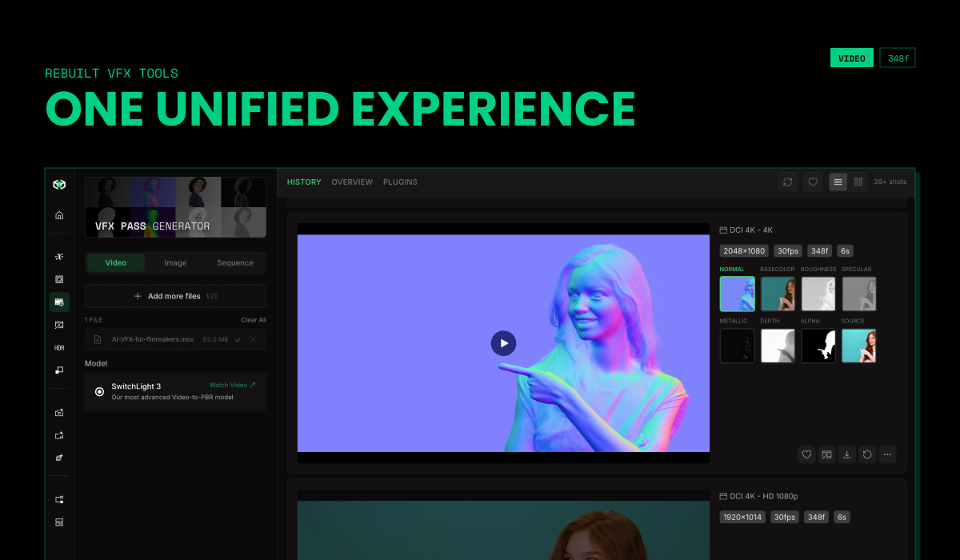960x560 pixels.
Task: Switch to grid view layout
Action: pyautogui.click(x=858, y=182)
